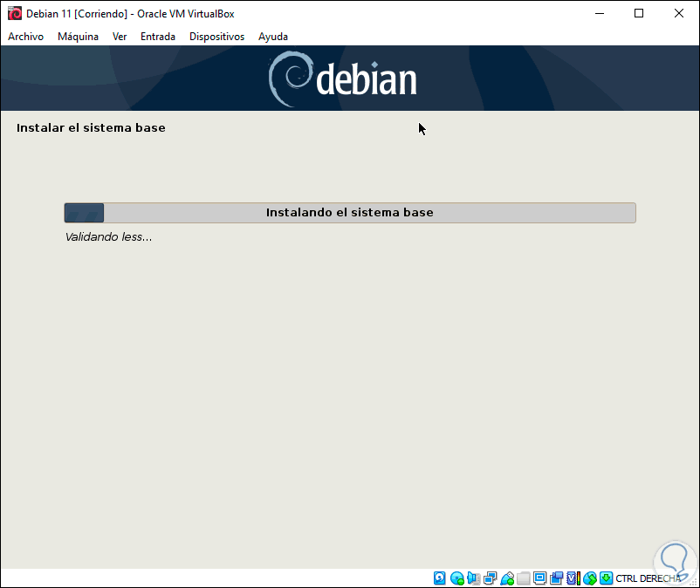The image size is (700, 588).
Task: Click the CTRL DERECHA host key label
Action: pos(649,578)
